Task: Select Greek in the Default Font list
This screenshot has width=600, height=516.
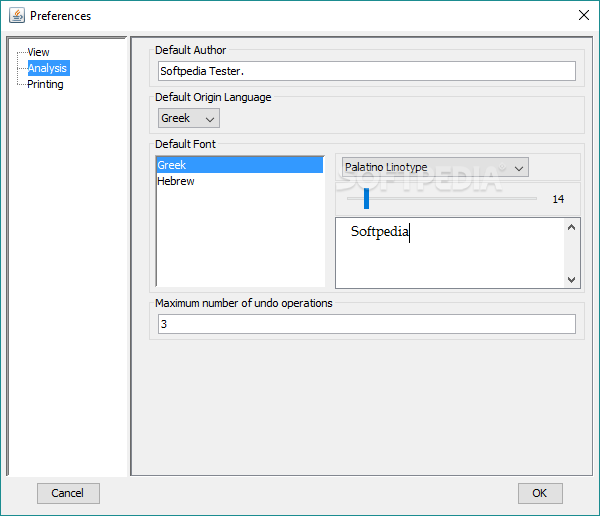Action: (240, 165)
